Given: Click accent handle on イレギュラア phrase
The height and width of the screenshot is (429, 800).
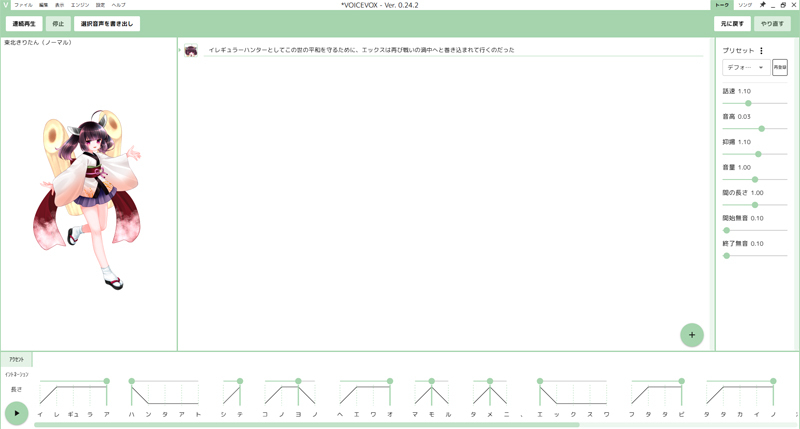Looking at the screenshot, I should coord(107,381).
